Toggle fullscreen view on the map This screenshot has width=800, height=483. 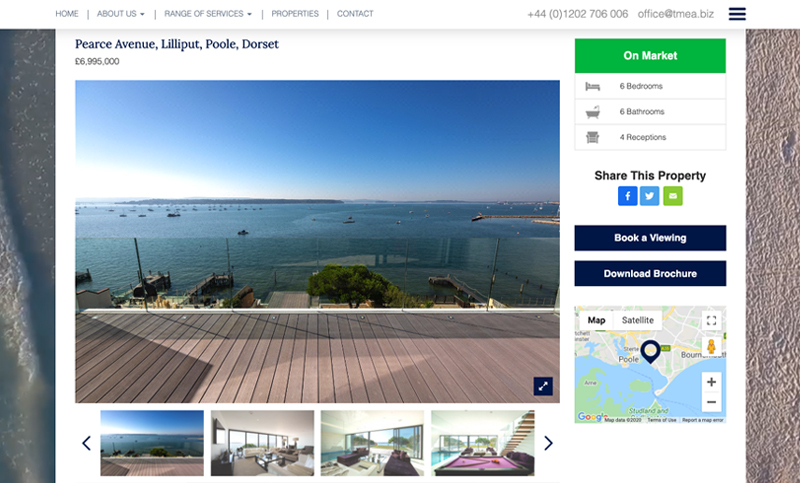click(x=711, y=320)
